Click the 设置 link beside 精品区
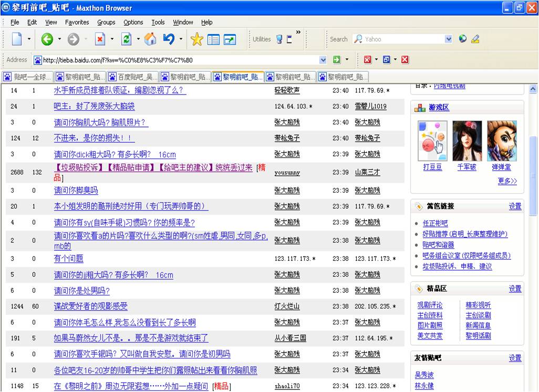This screenshot has height=392, width=539. click(515, 289)
